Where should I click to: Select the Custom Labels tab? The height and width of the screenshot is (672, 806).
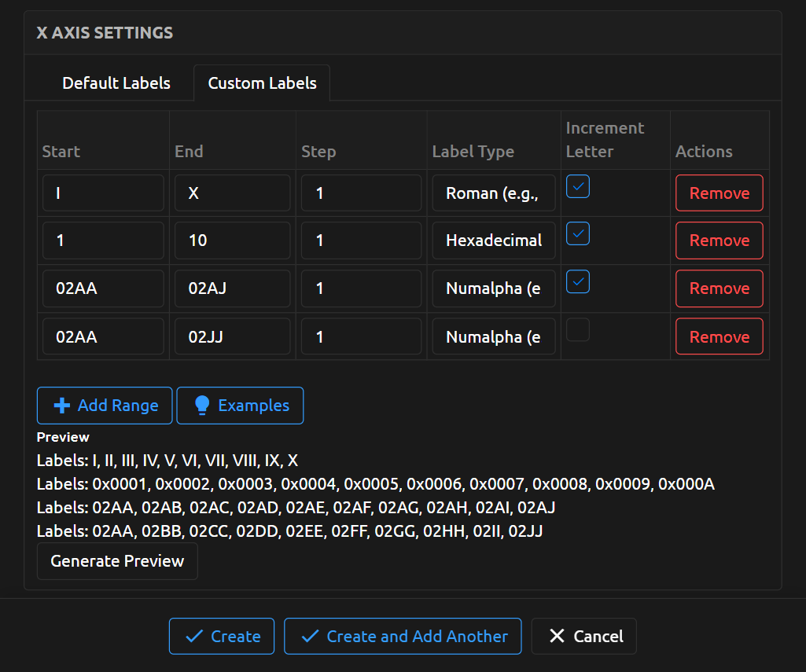tap(262, 83)
